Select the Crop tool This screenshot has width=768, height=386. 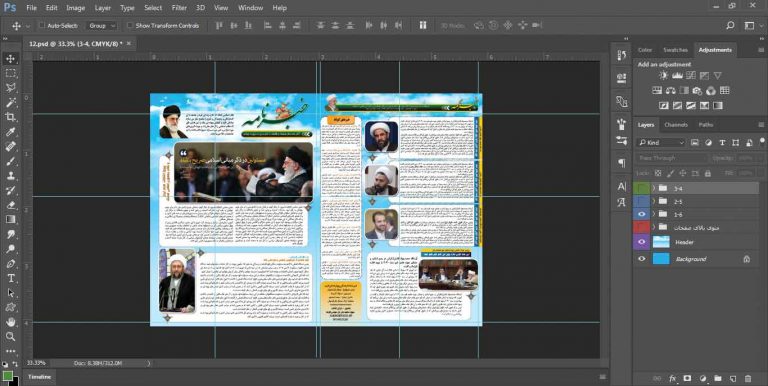point(10,117)
